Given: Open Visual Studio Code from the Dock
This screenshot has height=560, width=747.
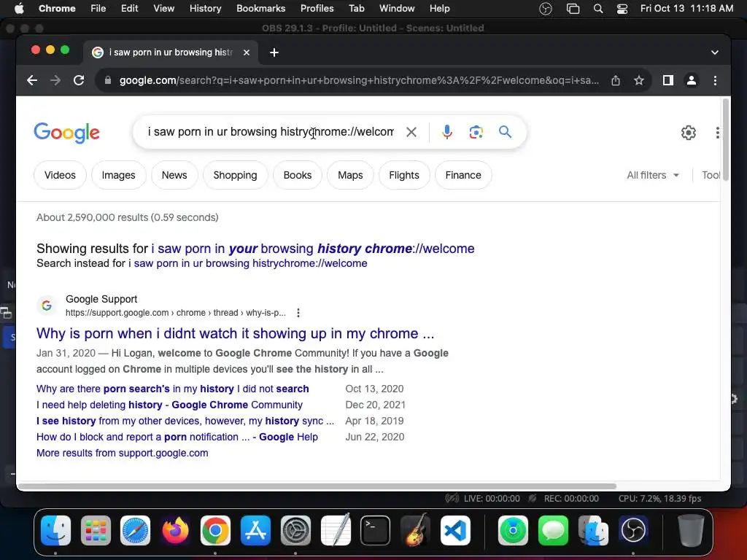Looking at the screenshot, I should (x=455, y=530).
